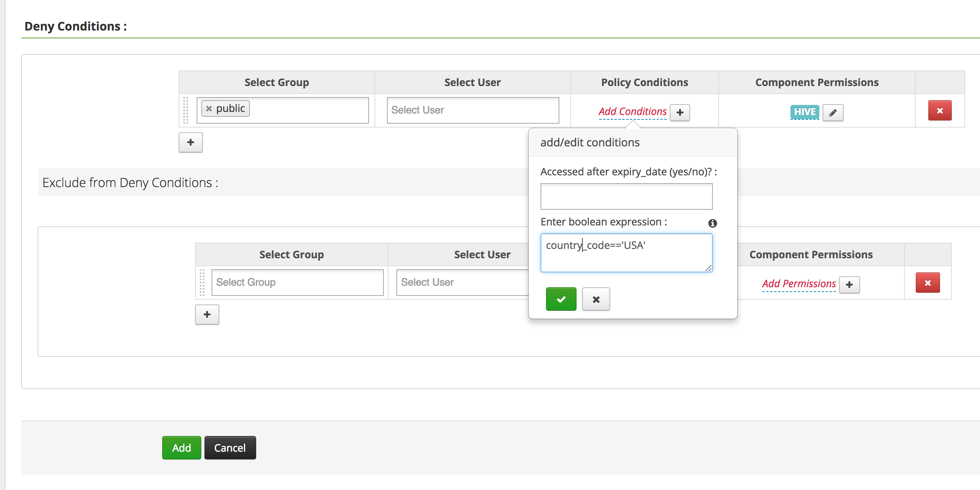Click the Add Permissions link

(x=798, y=284)
